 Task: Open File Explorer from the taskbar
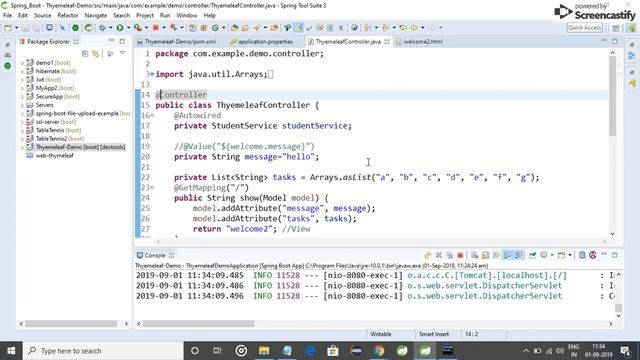[264, 351]
